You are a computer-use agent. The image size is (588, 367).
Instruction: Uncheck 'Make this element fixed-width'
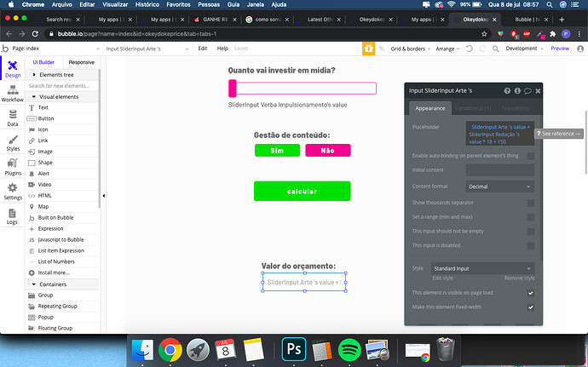tap(530, 307)
